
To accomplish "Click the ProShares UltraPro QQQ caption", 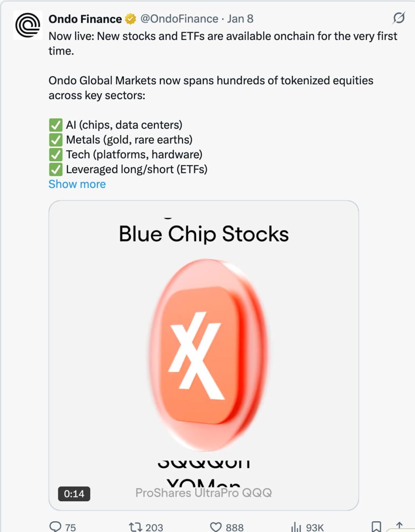I will (x=204, y=493).
